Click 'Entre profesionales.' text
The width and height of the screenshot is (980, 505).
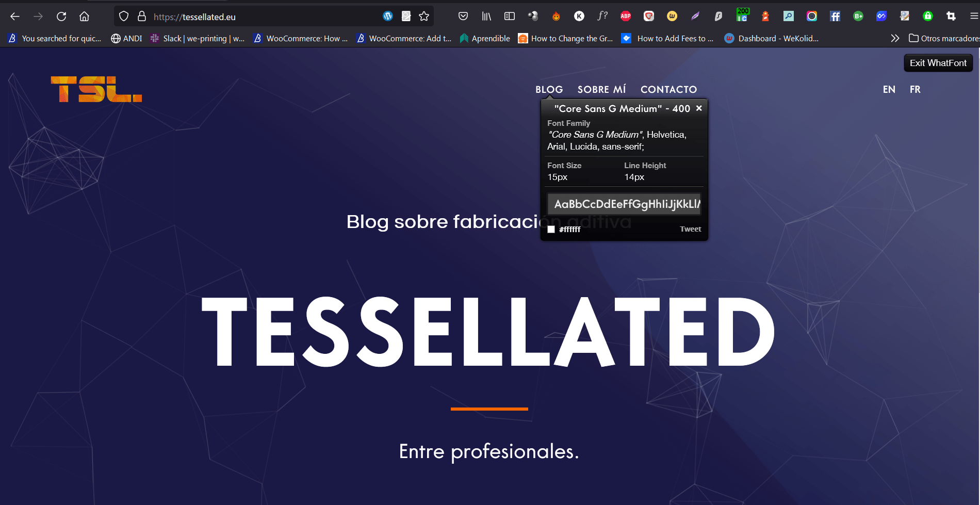(489, 451)
